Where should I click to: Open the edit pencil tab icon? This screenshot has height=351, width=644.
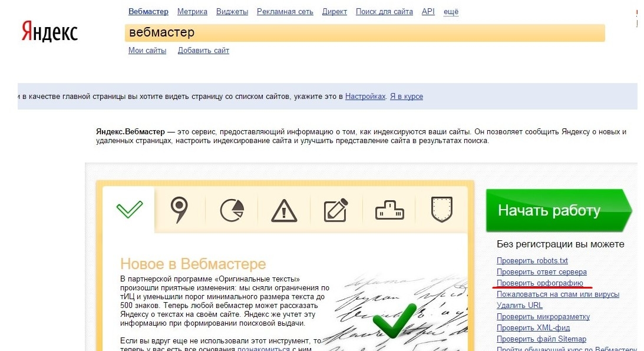pos(336,210)
